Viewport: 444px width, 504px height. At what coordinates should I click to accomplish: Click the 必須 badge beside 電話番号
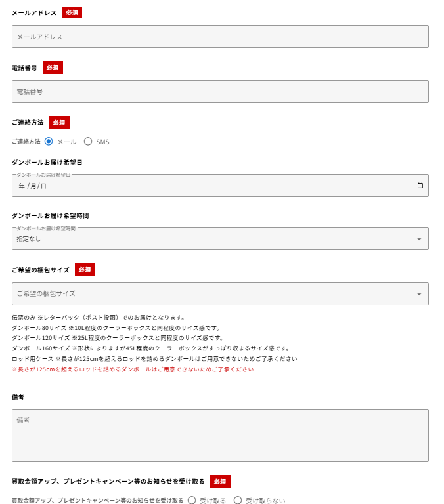coord(53,68)
